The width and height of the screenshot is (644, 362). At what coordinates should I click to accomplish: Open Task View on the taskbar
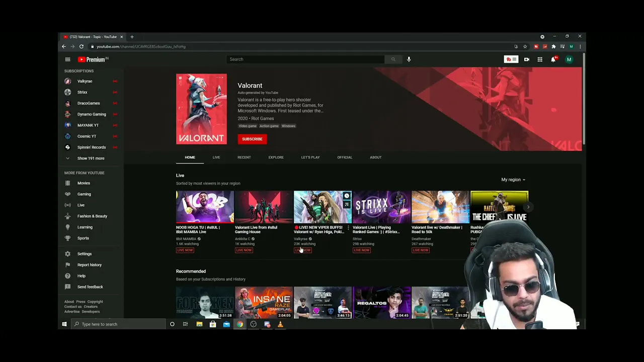click(185, 324)
